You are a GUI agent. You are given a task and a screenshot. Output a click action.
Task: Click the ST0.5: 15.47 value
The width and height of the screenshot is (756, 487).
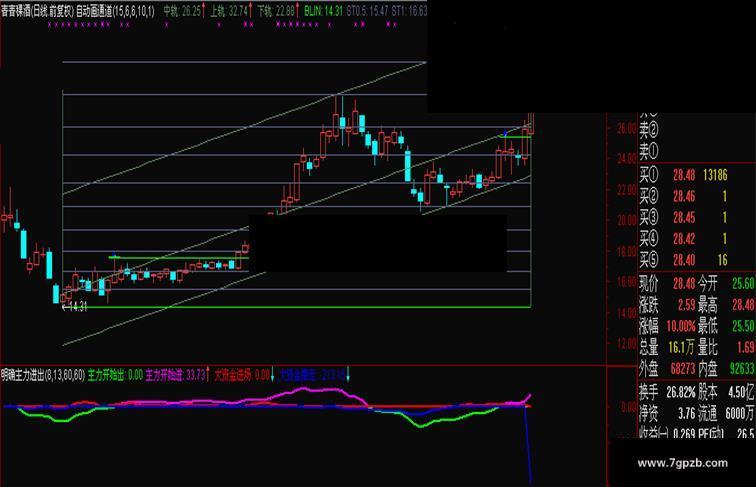pyautogui.click(x=367, y=11)
